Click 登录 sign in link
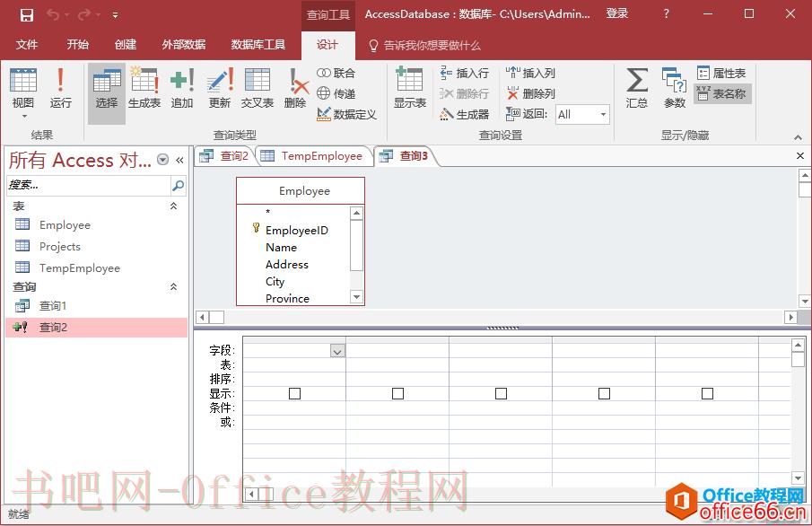Image resolution: width=812 pixels, height=526 pixels. 616,14
